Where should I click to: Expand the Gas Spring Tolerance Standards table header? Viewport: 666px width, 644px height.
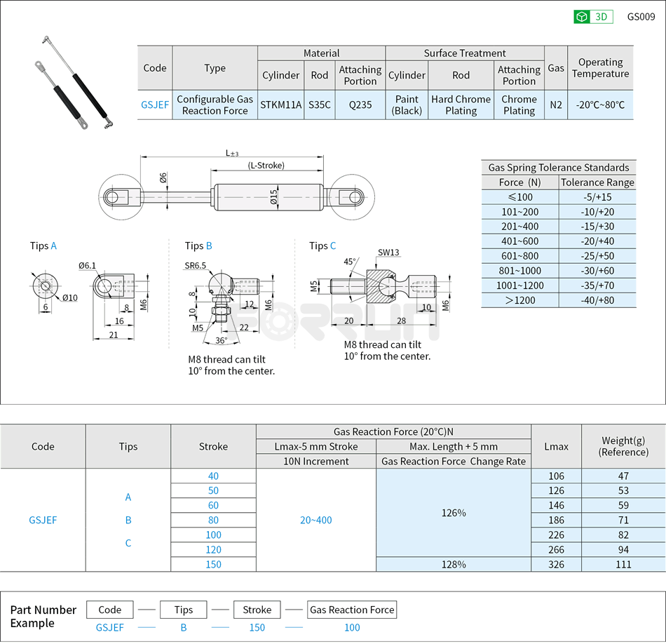pos(557,168)
